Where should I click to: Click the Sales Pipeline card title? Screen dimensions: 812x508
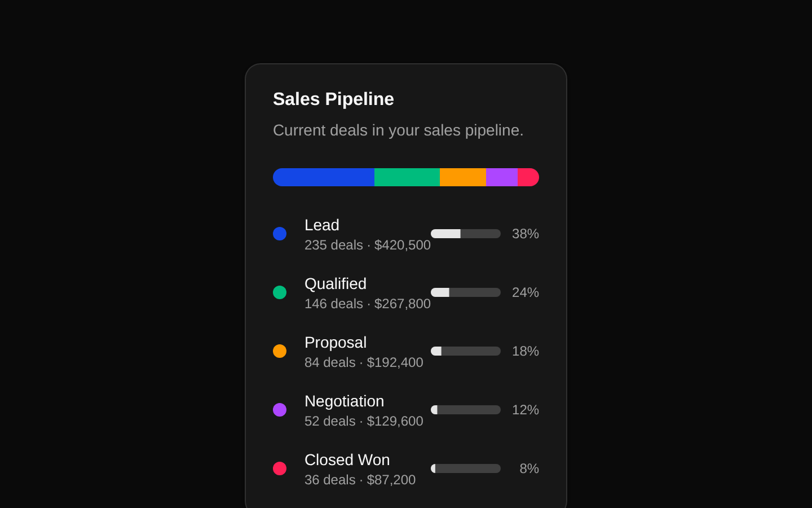pyautogui.click(x=333, y=99)
